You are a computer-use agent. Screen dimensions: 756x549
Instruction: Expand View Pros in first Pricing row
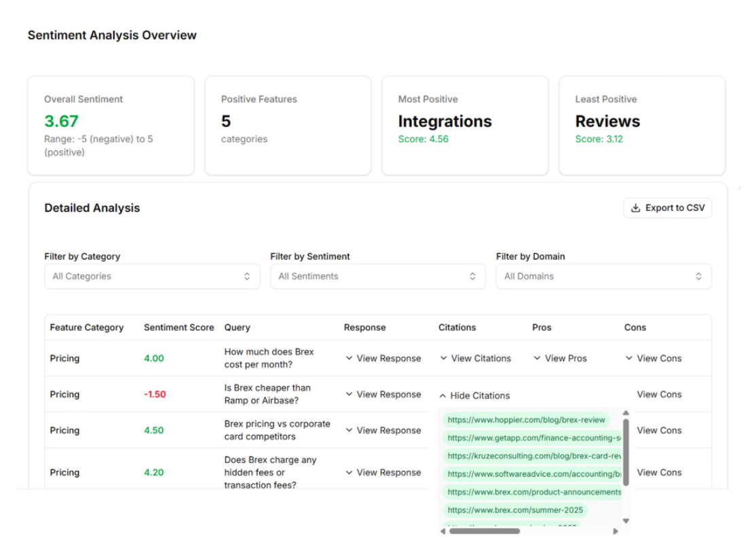560,358
